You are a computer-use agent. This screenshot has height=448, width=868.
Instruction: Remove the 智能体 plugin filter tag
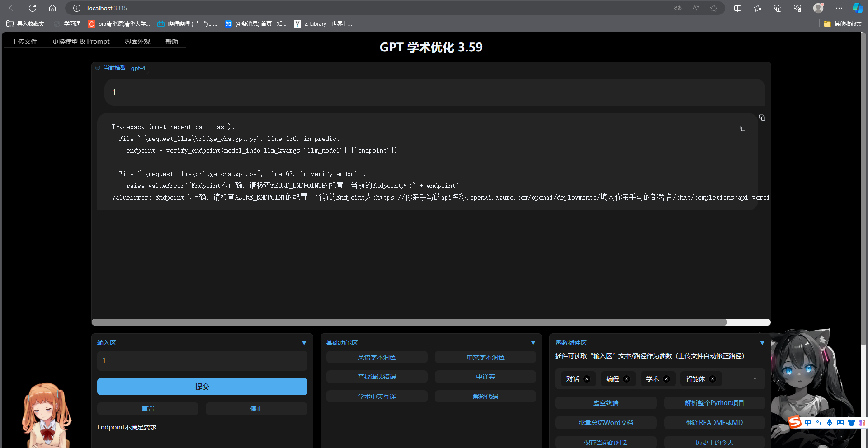click(x=712, y=379)
